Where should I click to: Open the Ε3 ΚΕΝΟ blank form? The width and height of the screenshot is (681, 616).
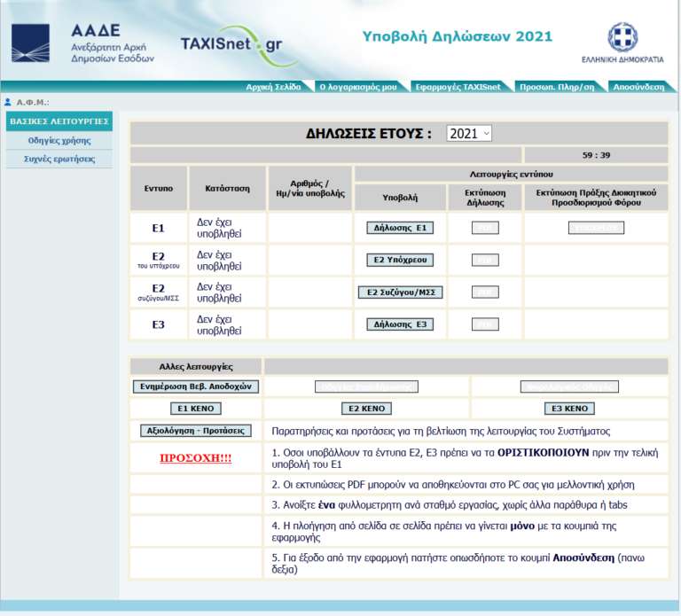click(570, 409)
